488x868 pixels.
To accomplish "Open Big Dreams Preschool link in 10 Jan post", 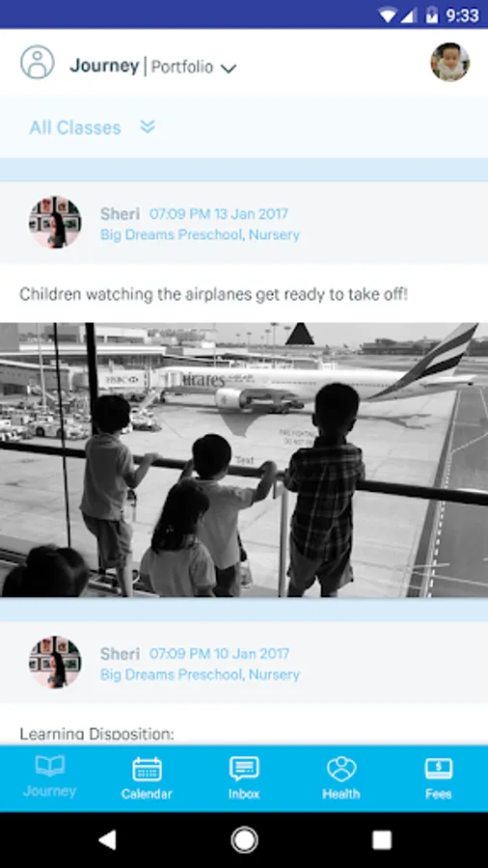I will 200,674.
